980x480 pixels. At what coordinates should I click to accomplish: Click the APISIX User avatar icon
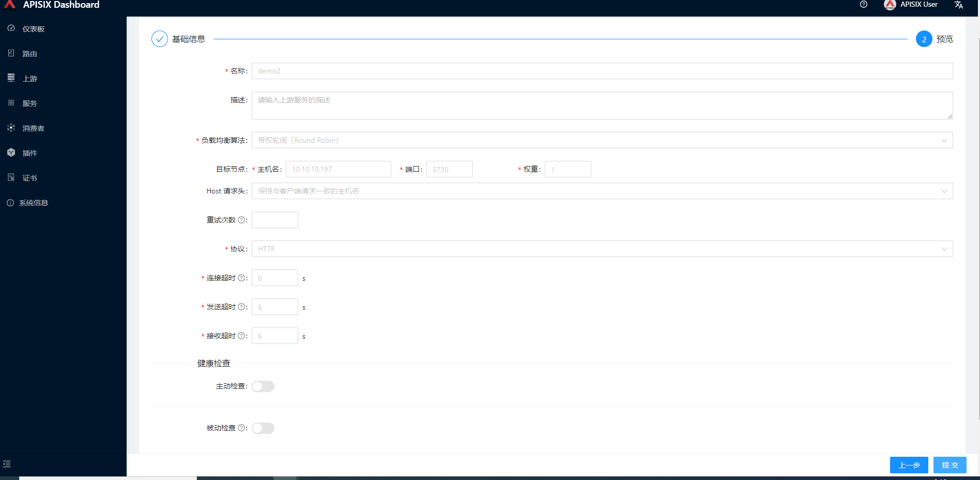[x=890, y=5]
